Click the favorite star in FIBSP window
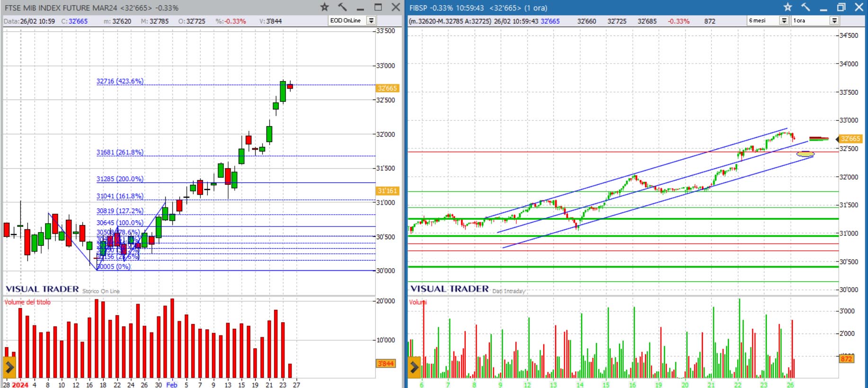Image resolution: width=868 pixels, height=388 pixels. (x=788, y=7)
